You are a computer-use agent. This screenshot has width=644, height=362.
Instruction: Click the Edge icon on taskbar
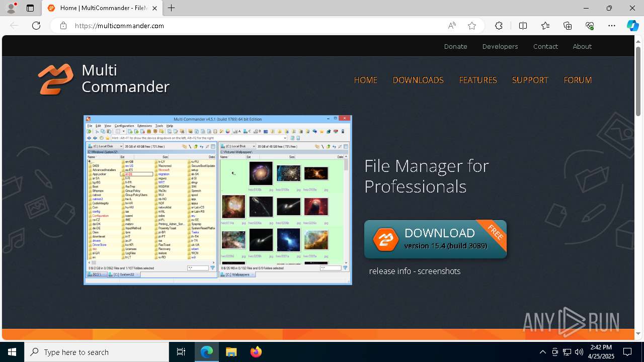coord(207,352)
